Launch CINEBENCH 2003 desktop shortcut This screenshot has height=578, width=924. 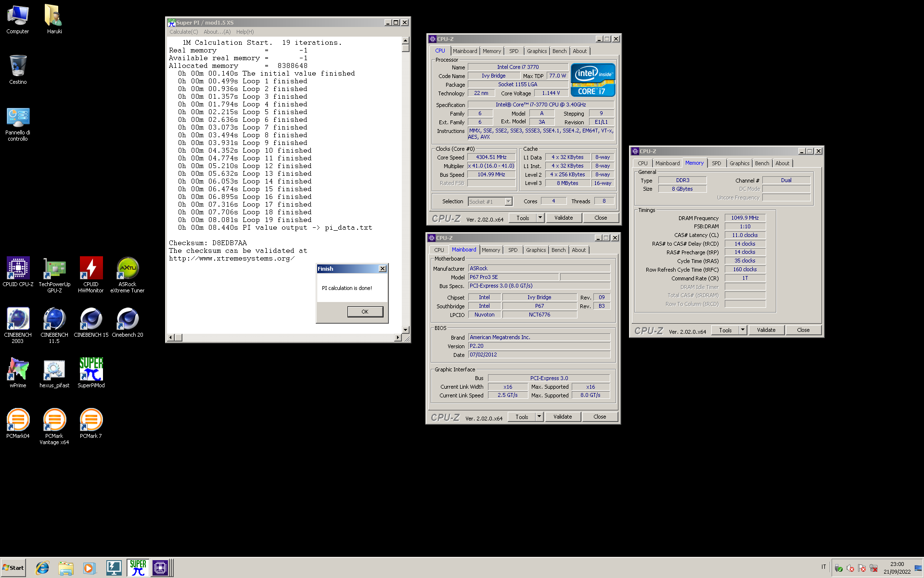(18, 326)
